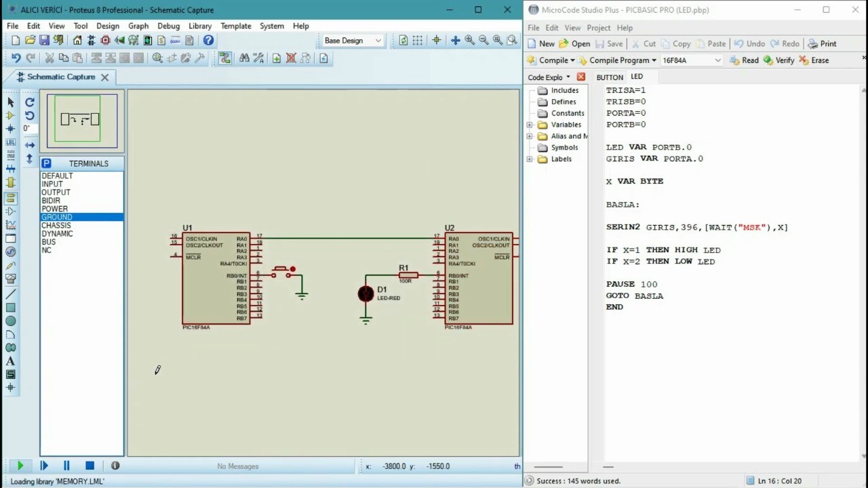
Task: Select the Terminals mode tool
Action: tap(10, 198)
